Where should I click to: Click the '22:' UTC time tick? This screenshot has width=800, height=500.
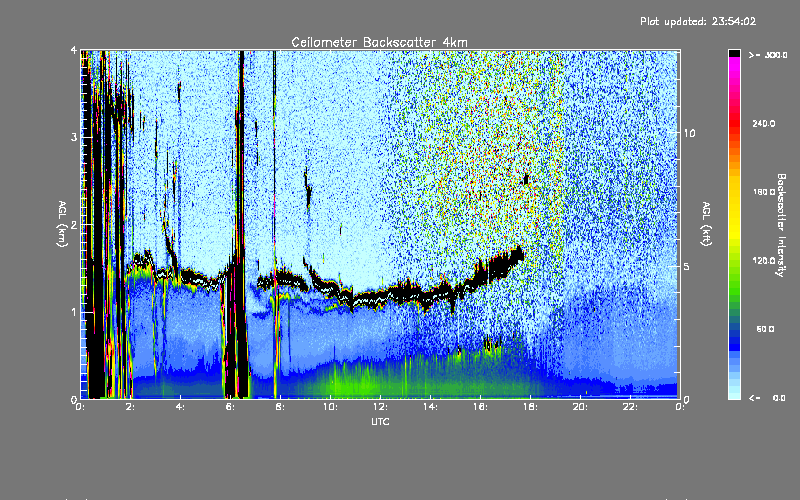tap(630, 407)
